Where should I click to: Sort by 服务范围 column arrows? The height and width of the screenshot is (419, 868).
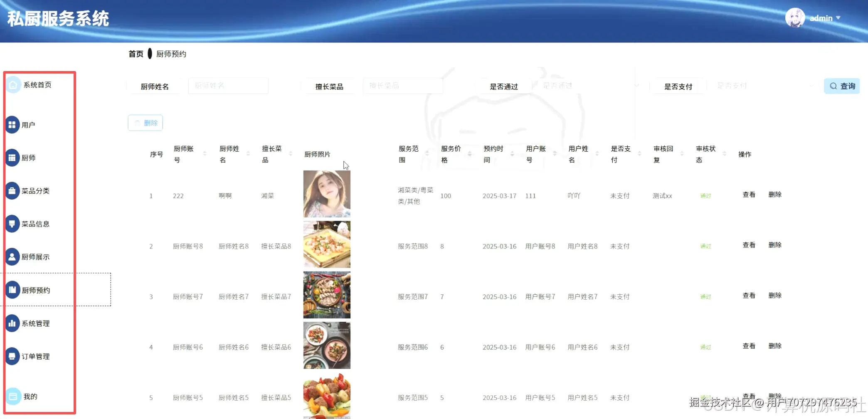coord(427,154)
